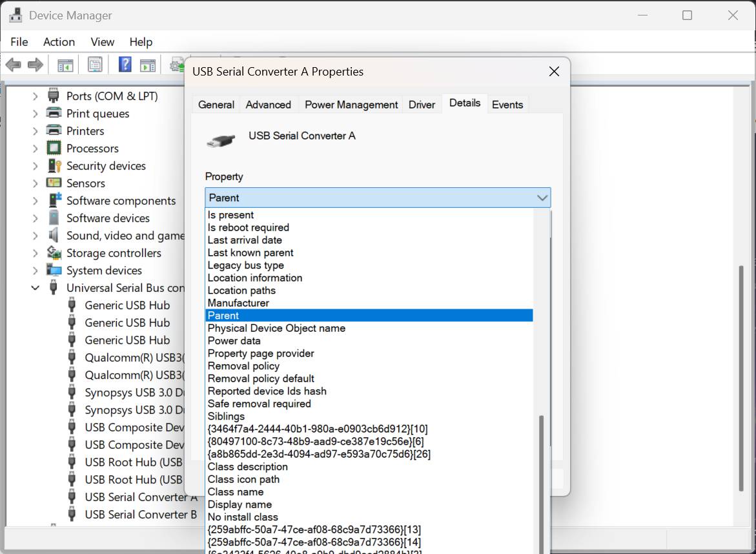756x554 pixels.
Task: Open Help via blue question mark icon
Action: click(125, 64)
